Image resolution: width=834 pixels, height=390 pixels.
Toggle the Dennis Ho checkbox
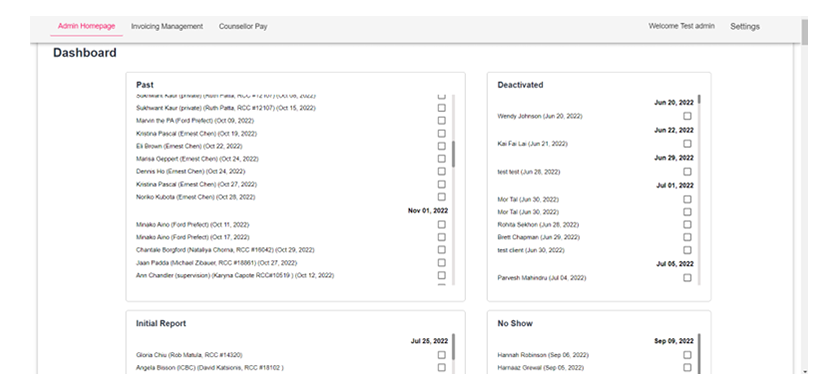441,171
